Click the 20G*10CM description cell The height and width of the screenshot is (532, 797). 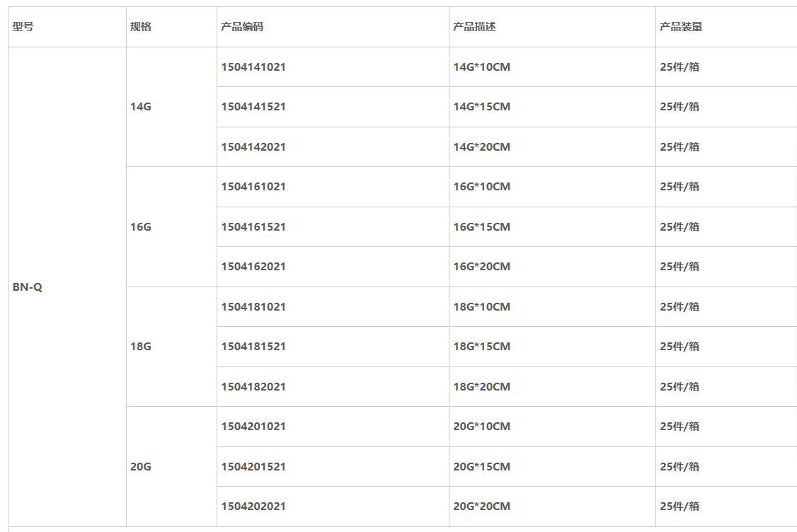tap(481, 427)
